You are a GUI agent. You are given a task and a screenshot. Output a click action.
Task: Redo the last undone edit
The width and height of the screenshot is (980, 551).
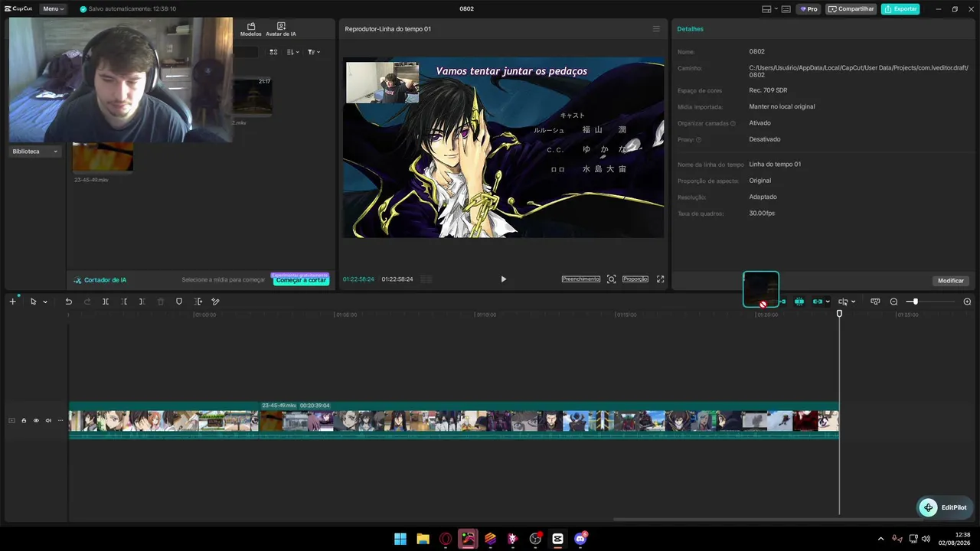click(x=87, y=302)
